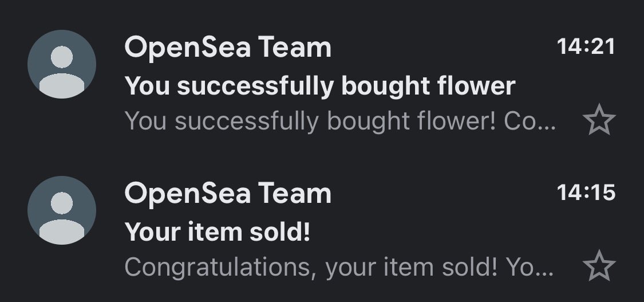Viewport: 644px width, 302px height.
Task: Click the OpenSea Team sender at 14:15
Action: point(227,194)
